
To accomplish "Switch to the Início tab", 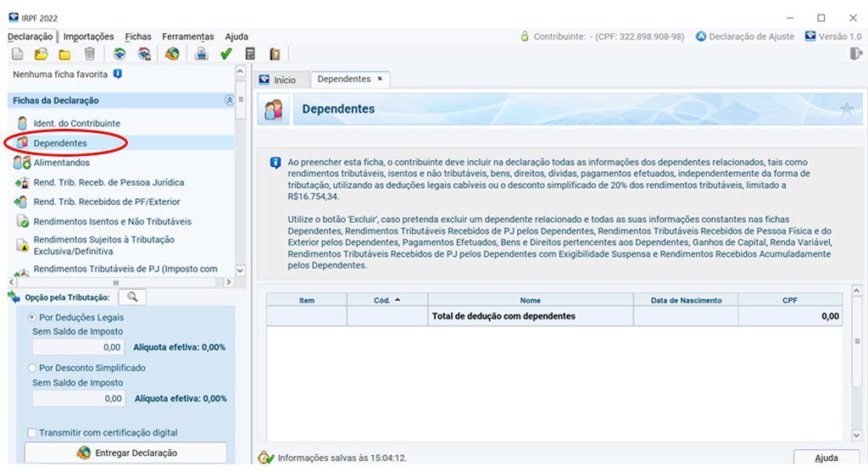I will (x=281, y=80).
